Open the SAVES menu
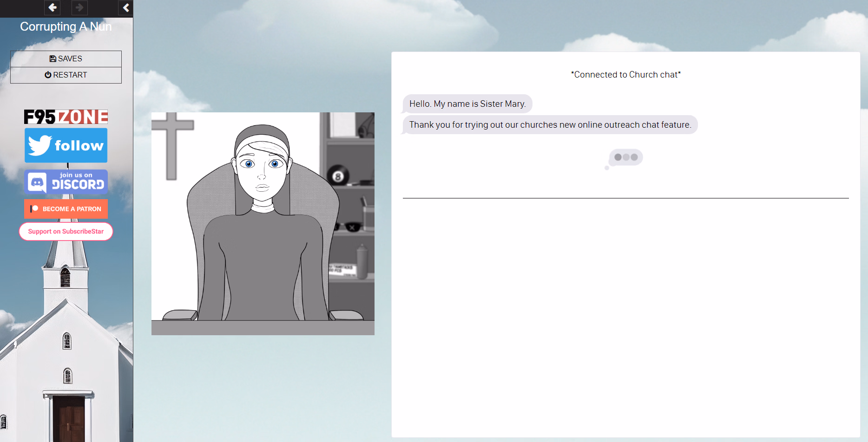 [x=66, y=58]
